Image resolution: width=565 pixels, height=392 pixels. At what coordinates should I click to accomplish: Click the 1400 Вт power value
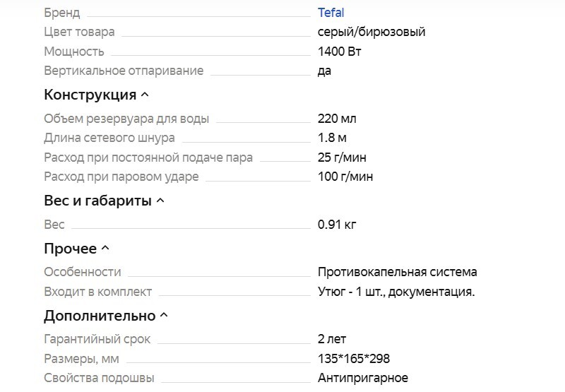[x=341, y=52]
